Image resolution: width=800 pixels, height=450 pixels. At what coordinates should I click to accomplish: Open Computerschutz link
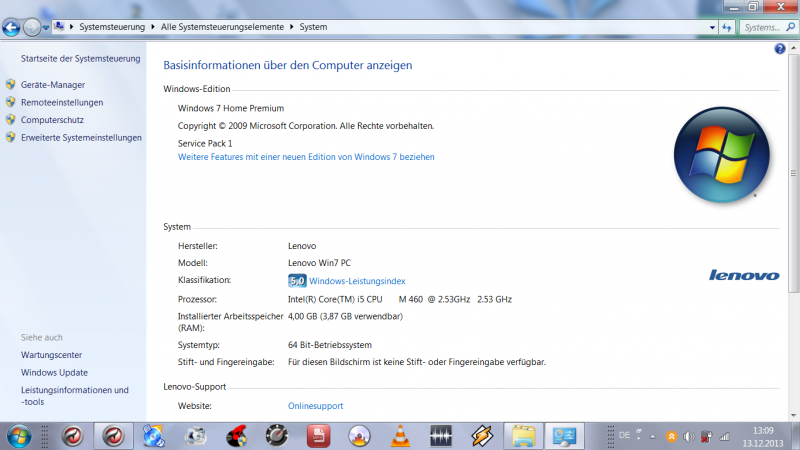click(52, 120)
